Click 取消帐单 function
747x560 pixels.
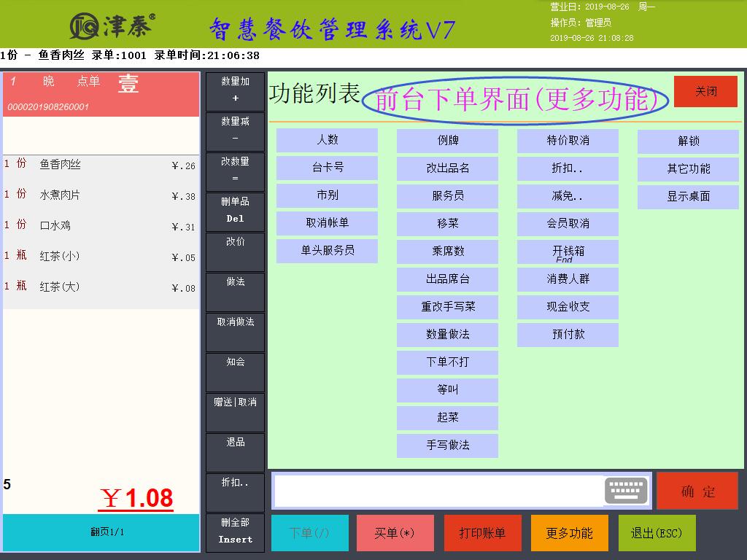(327, 223)
